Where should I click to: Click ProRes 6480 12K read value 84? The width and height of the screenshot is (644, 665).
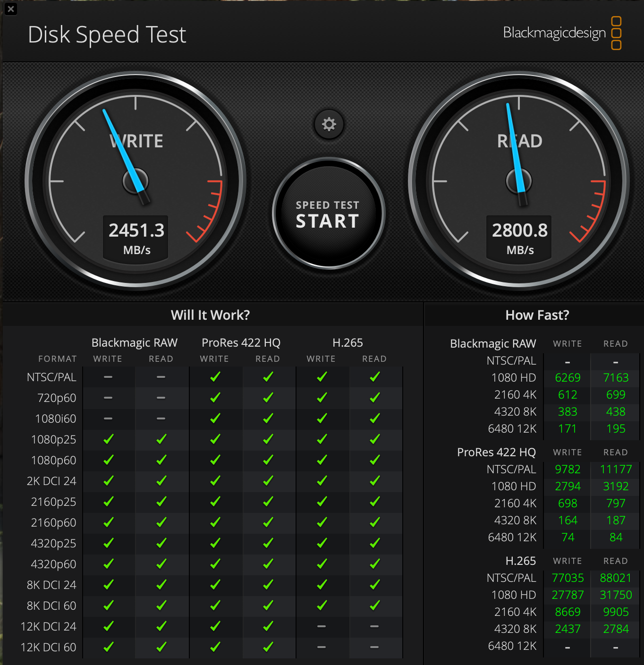[616, 537]
